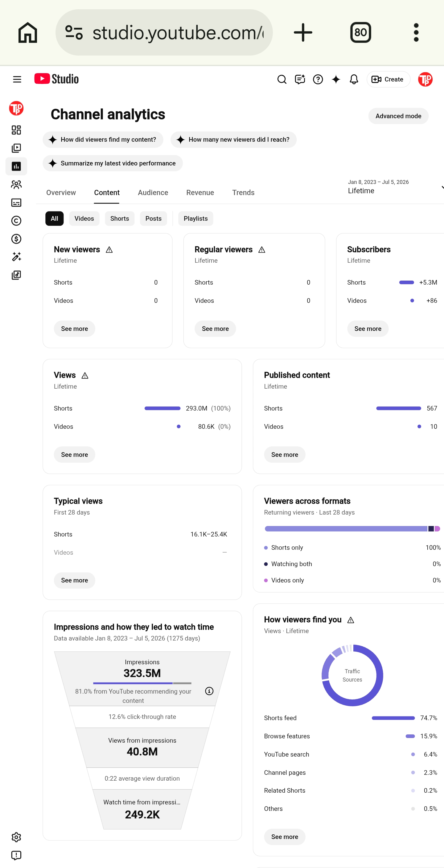Image resolution: width=444 pixels, height=868 pixels.
Task: Open the Dashboard icon in sidebar
Action: 16,130
